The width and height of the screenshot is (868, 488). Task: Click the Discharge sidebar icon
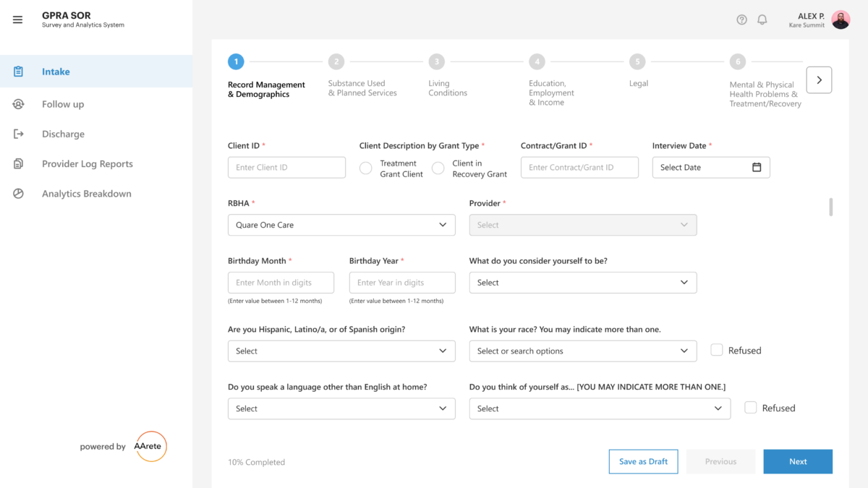tap(17, 134)
